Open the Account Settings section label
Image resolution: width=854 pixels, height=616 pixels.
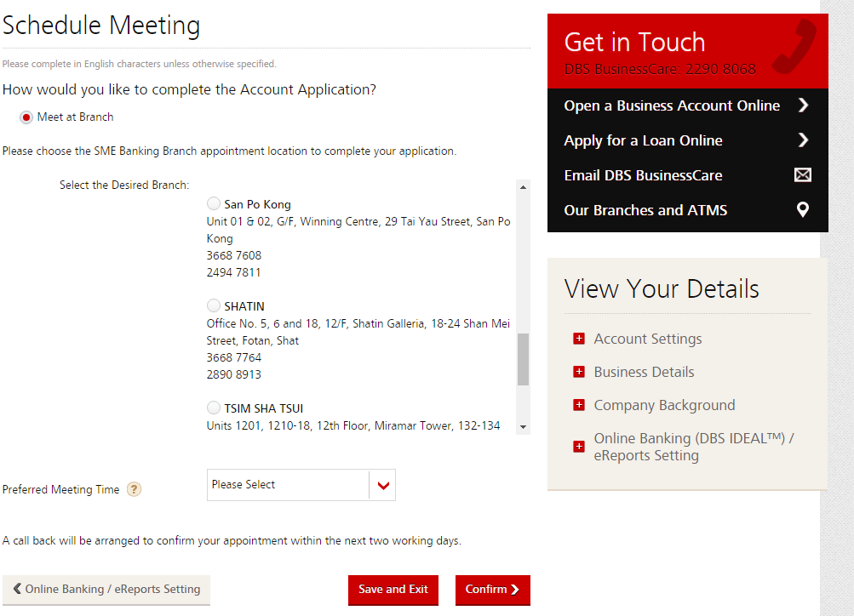tap(648, 339)
